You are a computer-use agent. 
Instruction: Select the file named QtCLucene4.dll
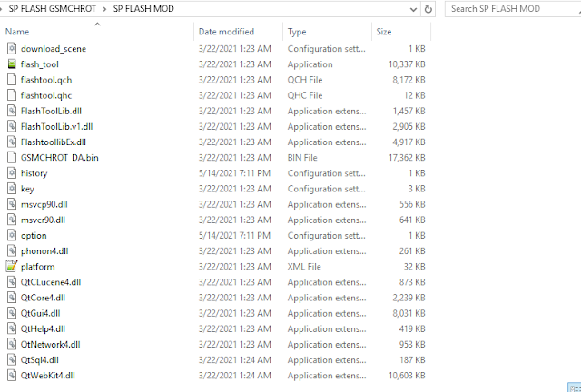[x=51, y=282]
